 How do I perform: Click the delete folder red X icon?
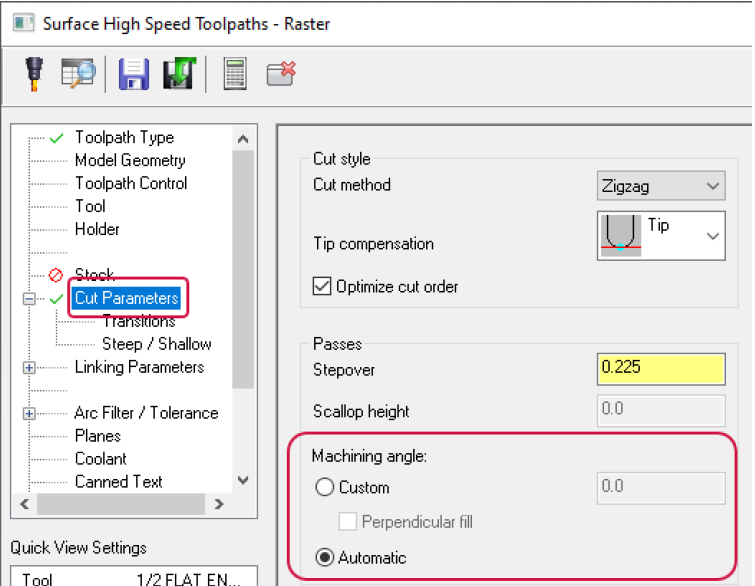[281, 74]
